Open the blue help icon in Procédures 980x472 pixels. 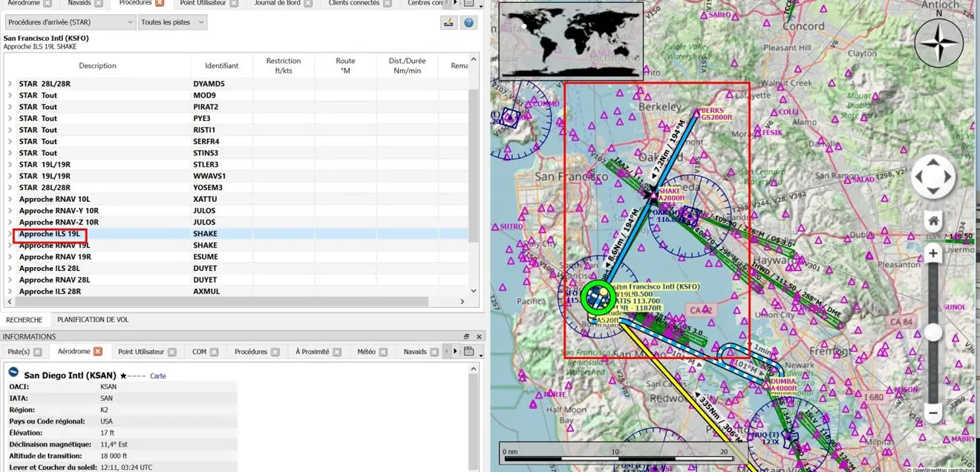click(x=468, y=22)
